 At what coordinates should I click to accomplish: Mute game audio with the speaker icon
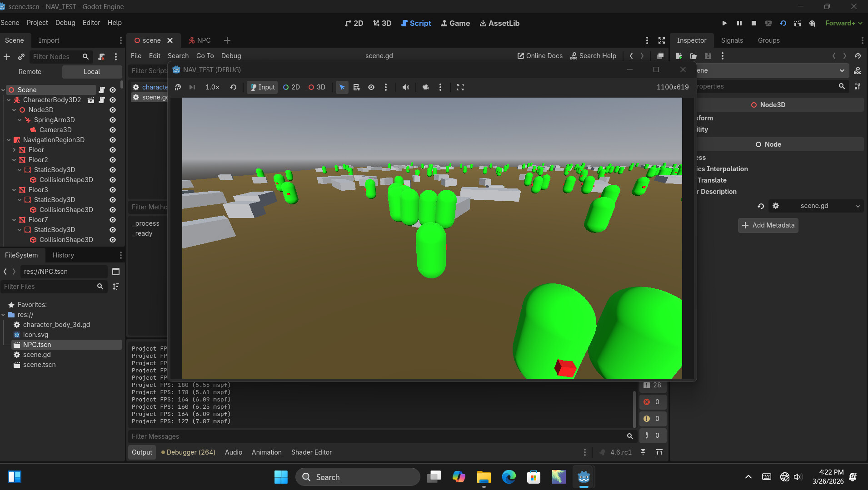[x=405, y=87]
